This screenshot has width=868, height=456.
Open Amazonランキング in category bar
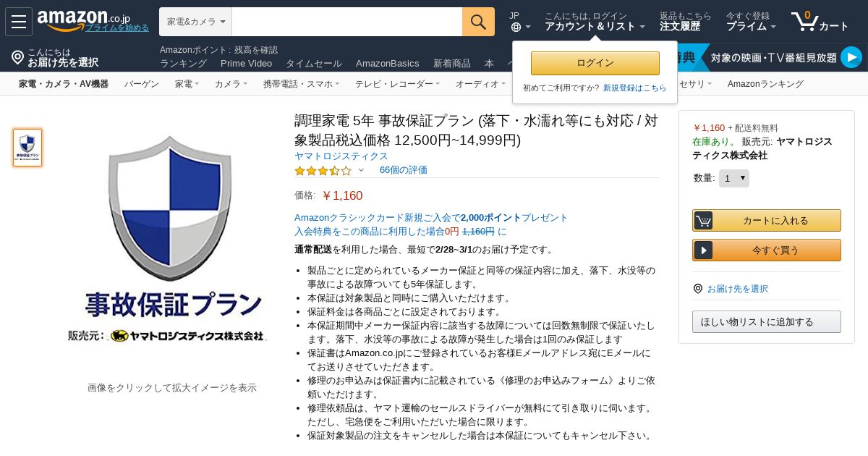tap(765, 84)
